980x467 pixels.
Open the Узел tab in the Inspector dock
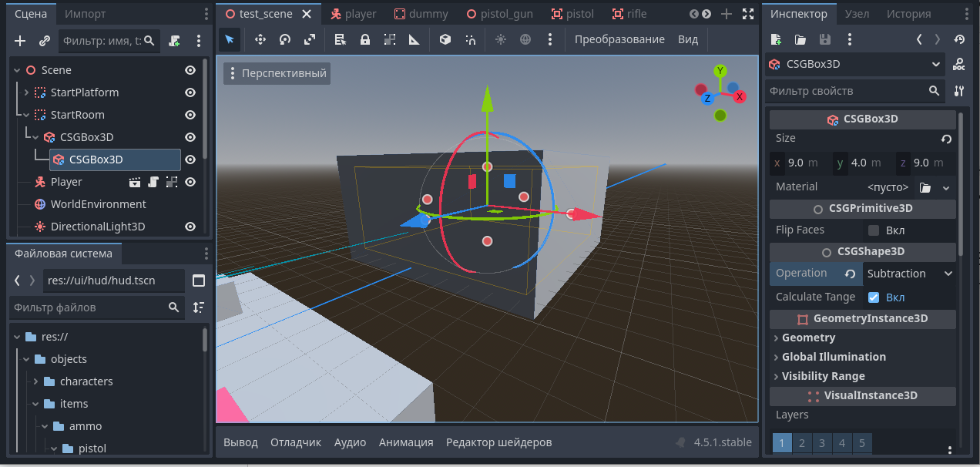[857, 14]
